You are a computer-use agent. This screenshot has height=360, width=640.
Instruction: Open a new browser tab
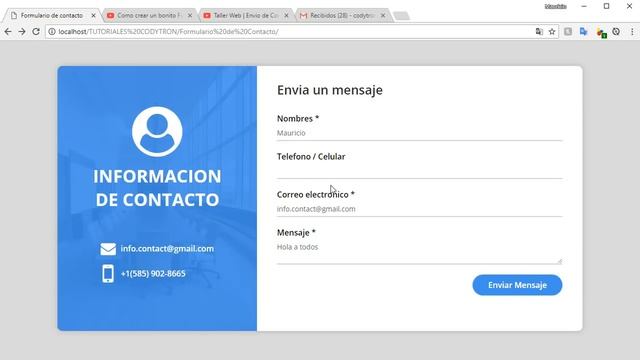(402, 16)
